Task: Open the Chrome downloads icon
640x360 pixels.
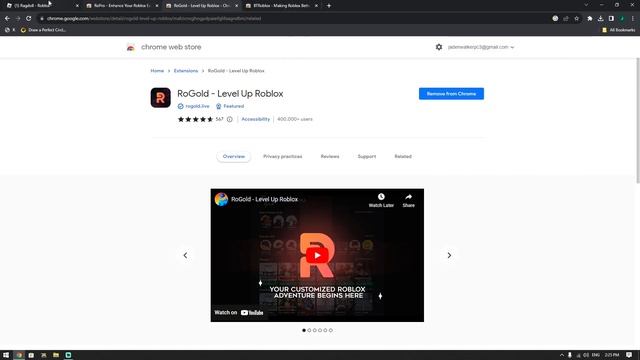Action: pos(600,18)
